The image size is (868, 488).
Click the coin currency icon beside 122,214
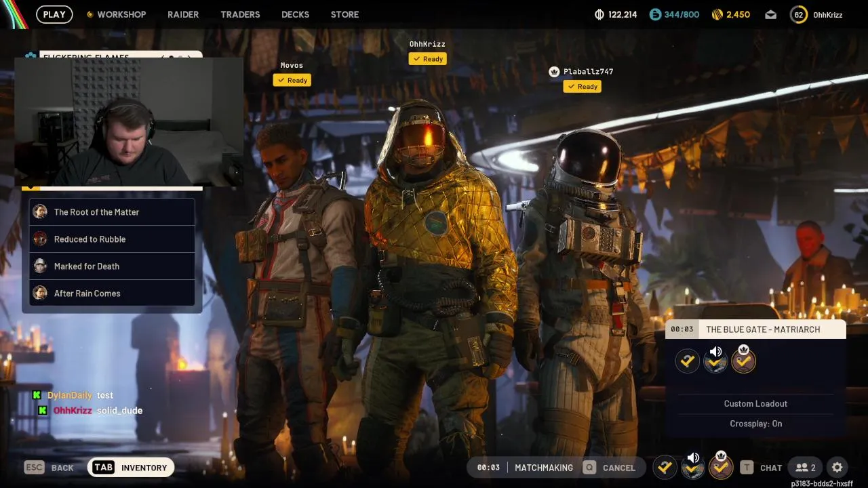[599, 14]
